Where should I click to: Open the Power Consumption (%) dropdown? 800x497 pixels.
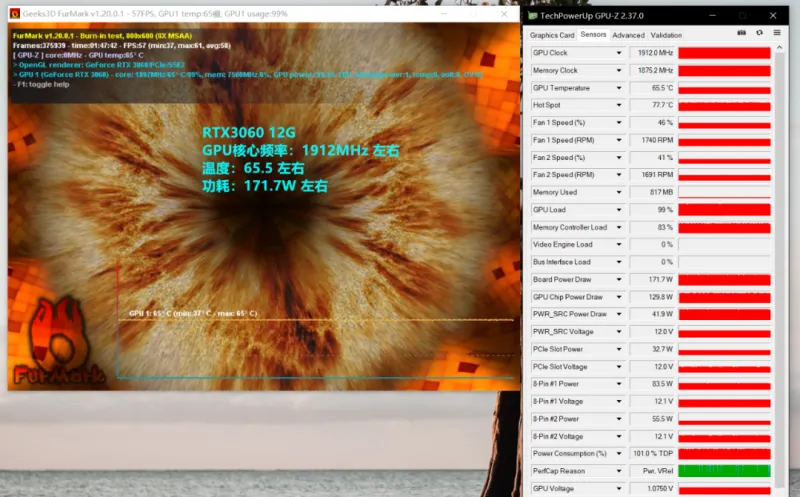pos(619,454)
